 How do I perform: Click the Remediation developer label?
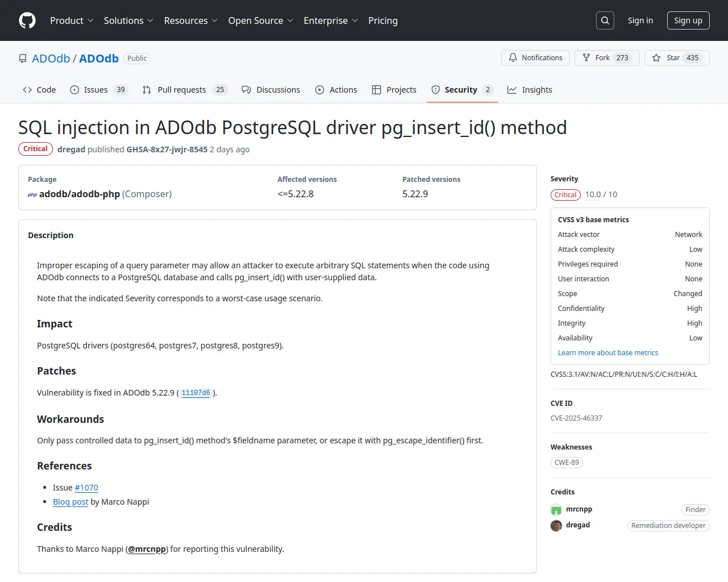pos(668,526)
